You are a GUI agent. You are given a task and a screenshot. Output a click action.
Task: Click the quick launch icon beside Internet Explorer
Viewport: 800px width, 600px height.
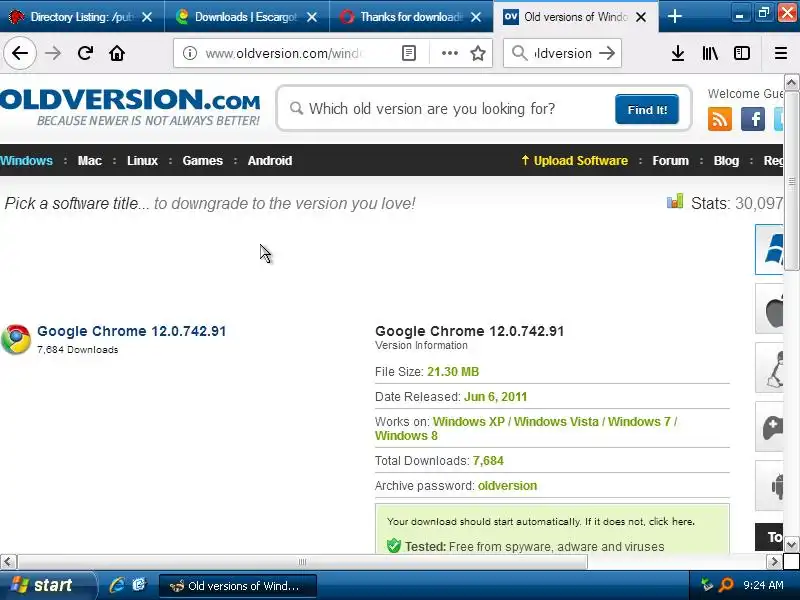139,585
